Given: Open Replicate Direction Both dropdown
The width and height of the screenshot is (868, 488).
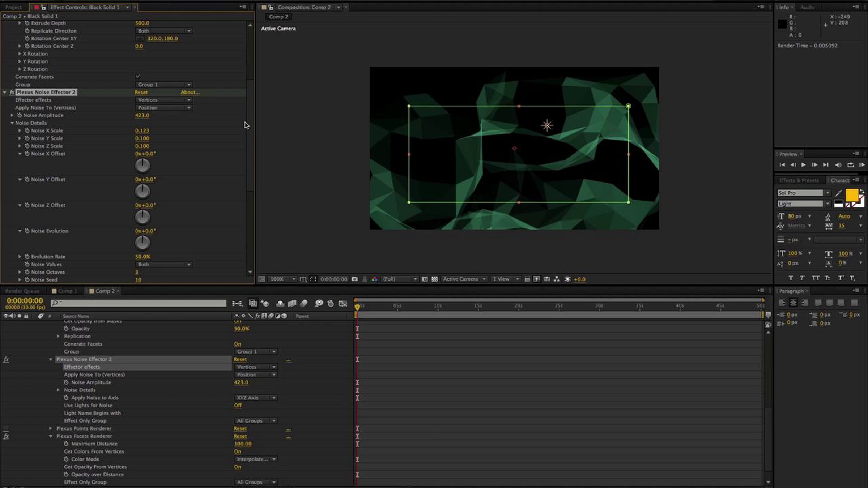Looking at the screenshot, I should 164,31.
